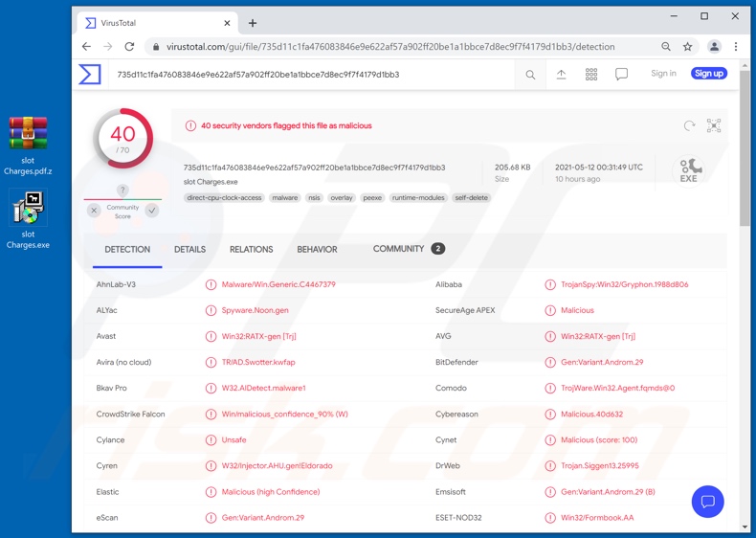Click the zoom magnifier icon in address bar

[666, 47]
